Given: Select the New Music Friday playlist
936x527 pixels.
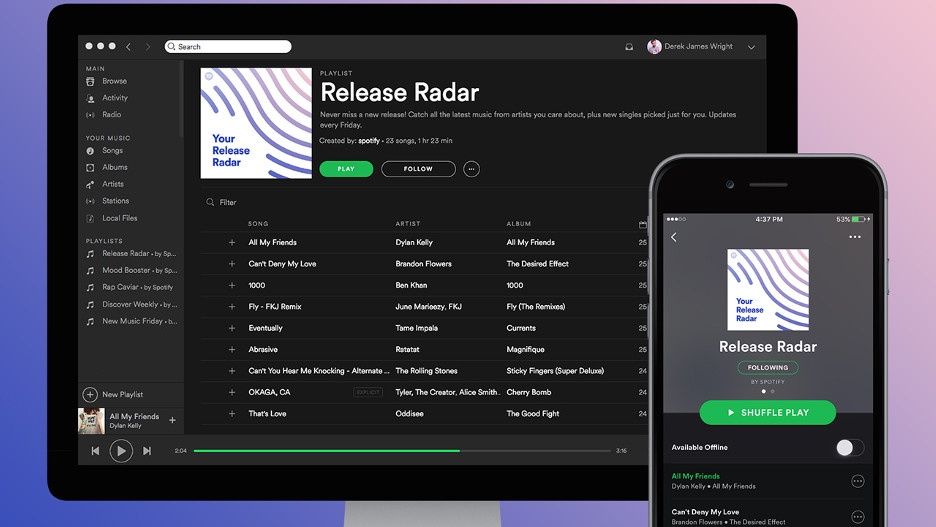Looking at the screenshot, I should click(139, 321).
